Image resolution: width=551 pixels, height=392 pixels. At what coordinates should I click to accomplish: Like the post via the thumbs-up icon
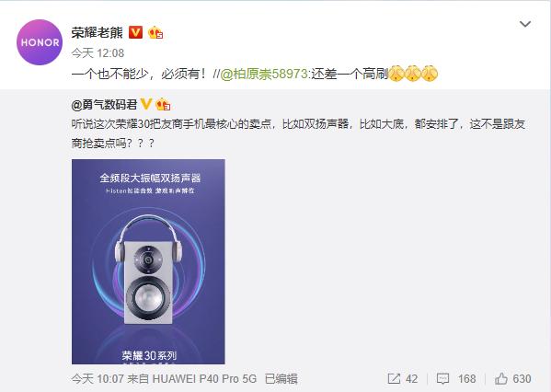500,378
